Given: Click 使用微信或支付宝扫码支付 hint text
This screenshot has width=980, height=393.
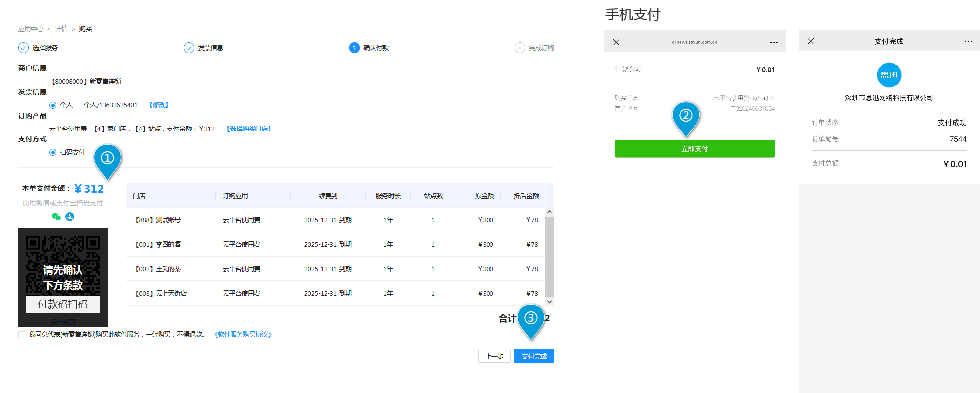Looking at the screenshot, I should pos(63,203).
